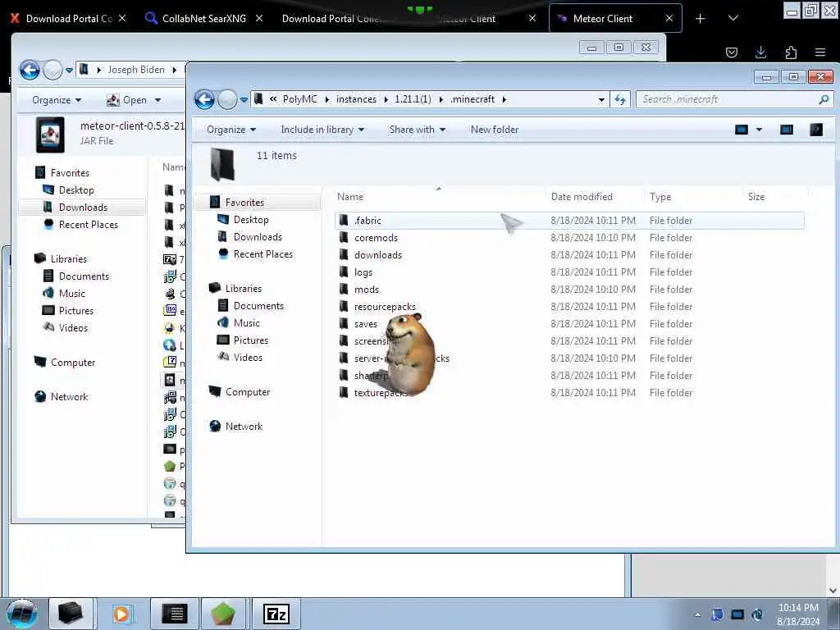The width and height of the screenshot is (840, 630).
Task: Click the logs folder icon
Action: (344, 272)
